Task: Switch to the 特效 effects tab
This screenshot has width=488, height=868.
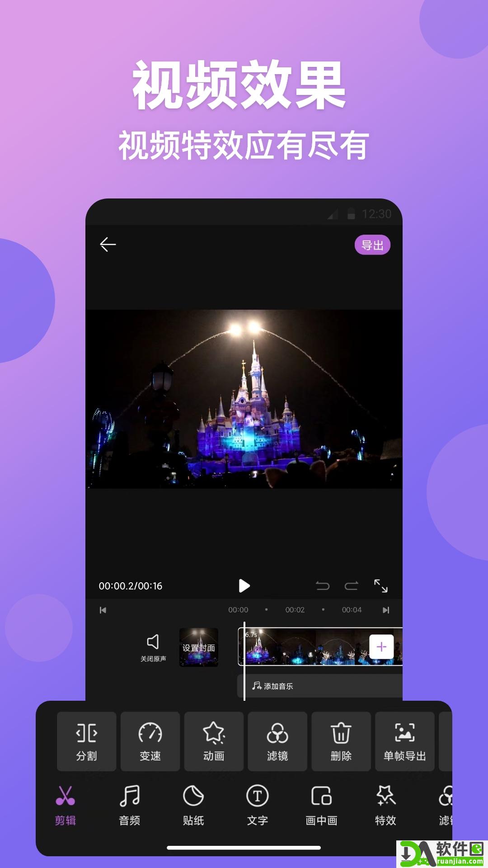Action: click(x=385, y=806)
